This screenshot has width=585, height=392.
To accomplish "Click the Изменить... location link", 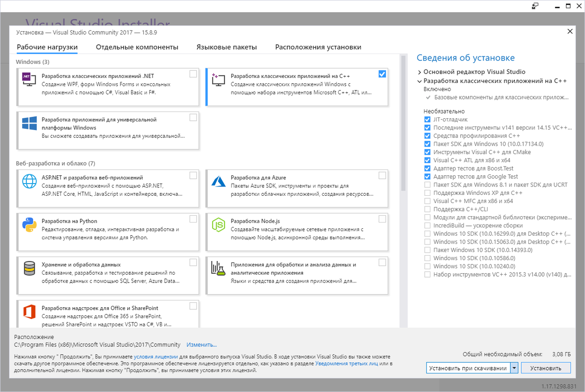I will (x=201, y=345).
